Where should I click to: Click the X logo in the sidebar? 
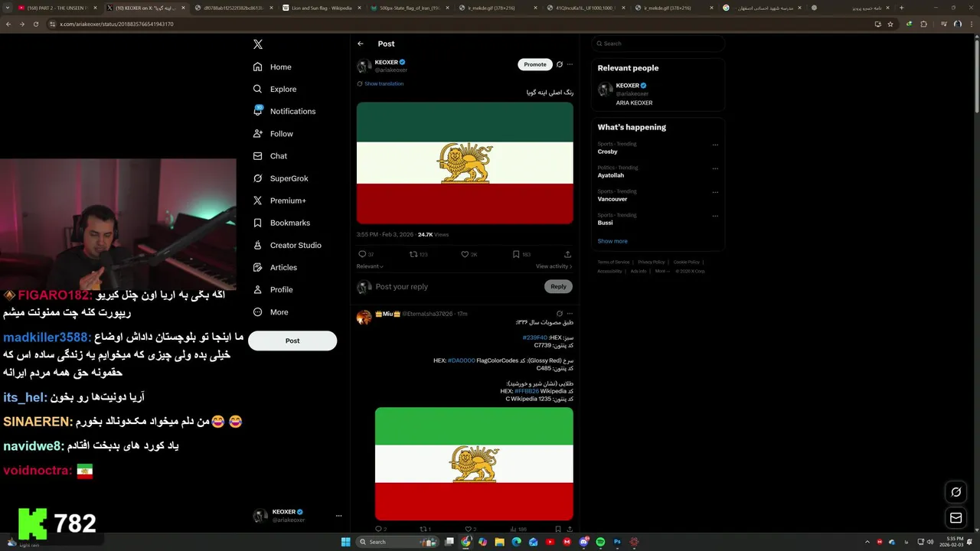(x=258, y=44)
